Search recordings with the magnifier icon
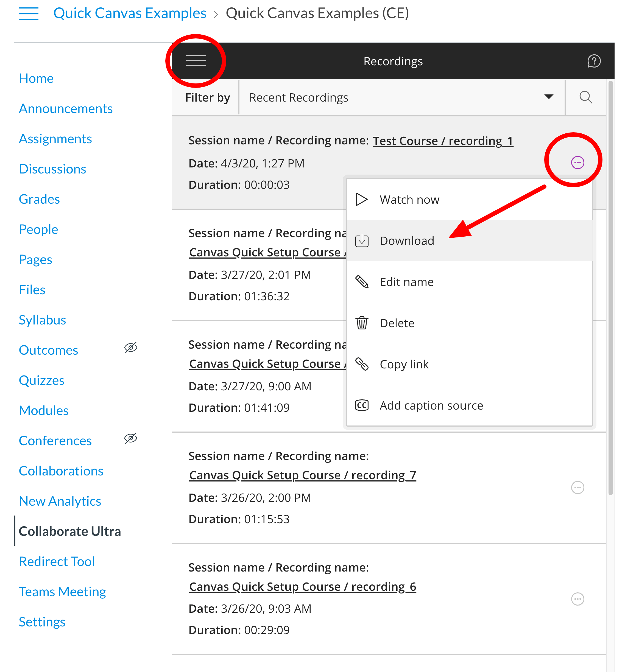The width and height of the screenshot is (625, 672). pyautogui.click(x=586, y=97)
